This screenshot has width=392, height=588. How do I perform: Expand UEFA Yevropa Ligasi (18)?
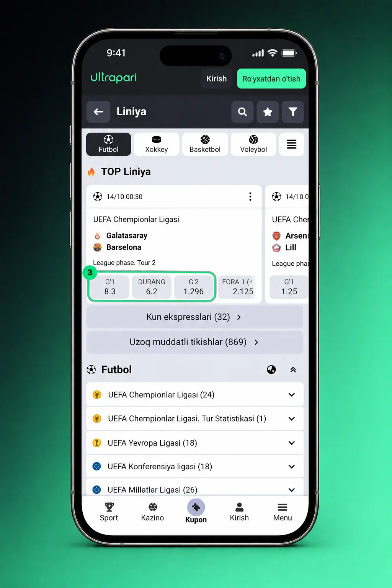(x=195, y=443)
